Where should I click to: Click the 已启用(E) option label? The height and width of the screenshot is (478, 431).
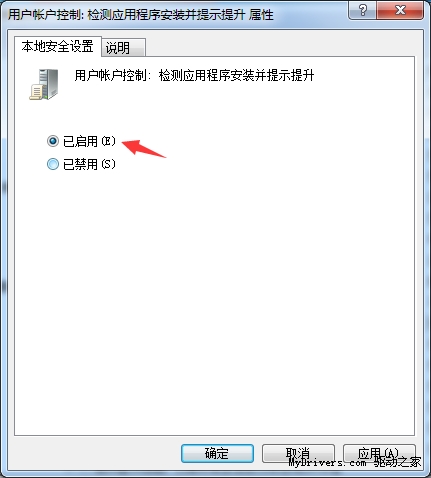(x=89, y=141)
